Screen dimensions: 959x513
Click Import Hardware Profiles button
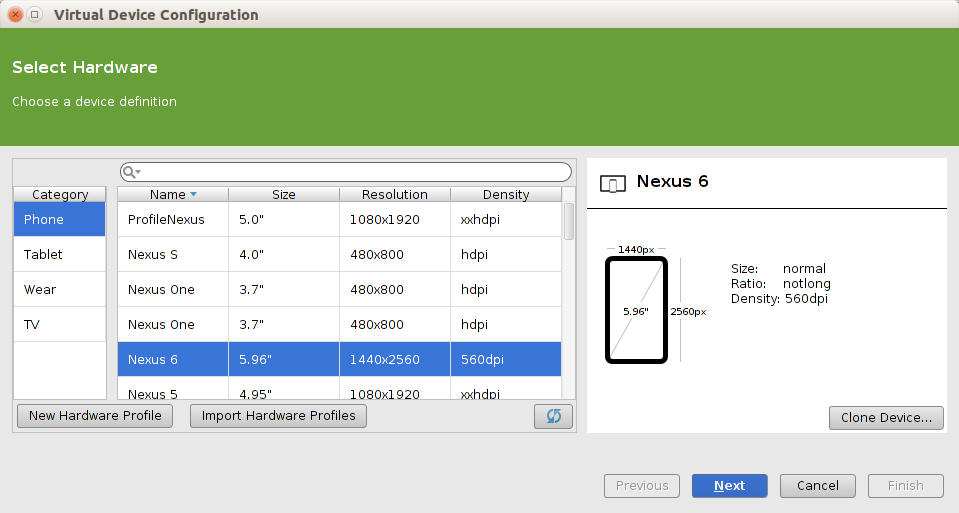[279, 416]
